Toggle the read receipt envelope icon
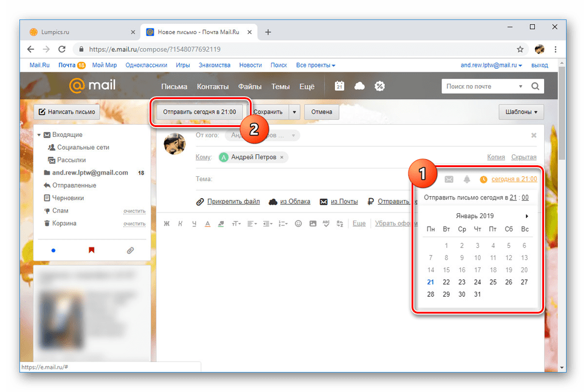Screen dimensions: 586x392 click(449, 179)
